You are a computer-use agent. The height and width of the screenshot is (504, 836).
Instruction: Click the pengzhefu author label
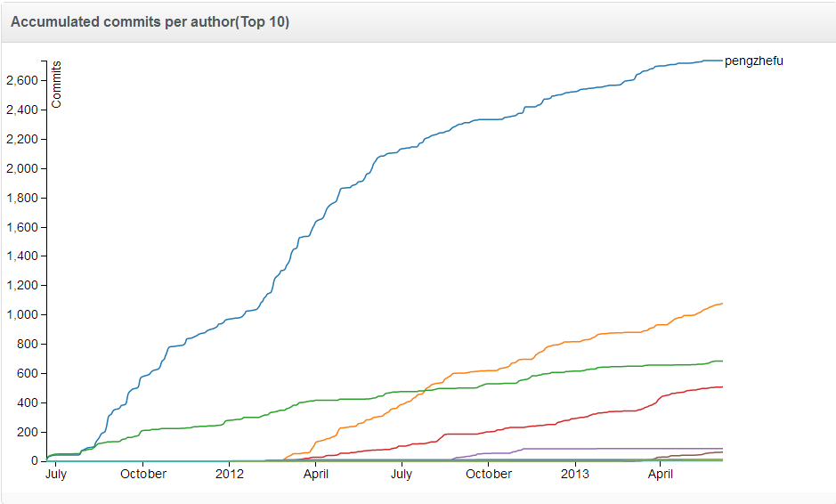[753, 61]
